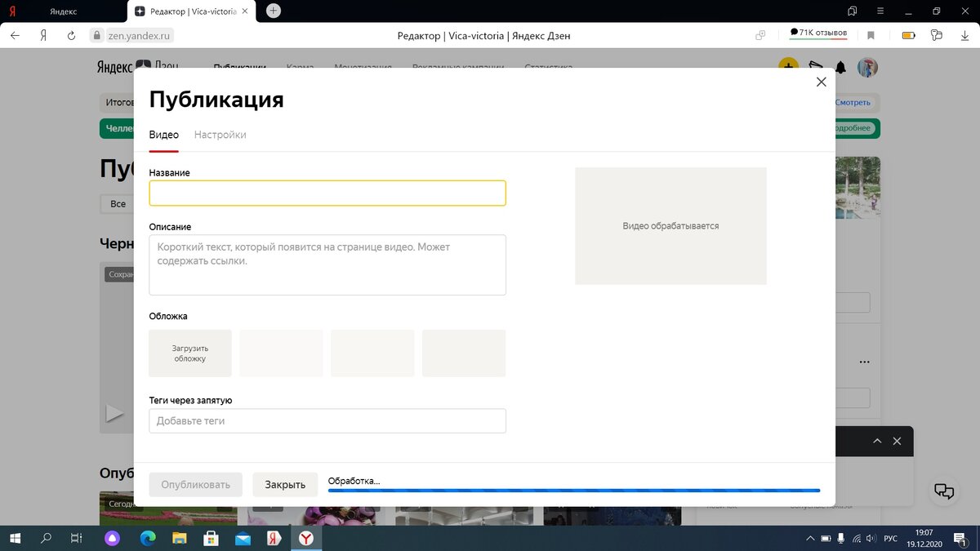Click the yellow plus create button in Zen header
Screen dimensions: 980x551
pyautogui.click(x=788, y=67)
